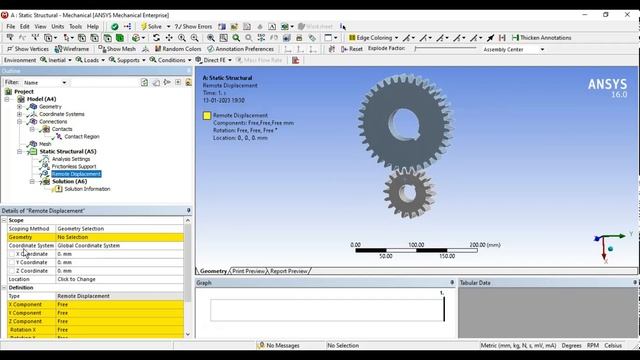Click the Rotate view tool icon

coord(156,38)
